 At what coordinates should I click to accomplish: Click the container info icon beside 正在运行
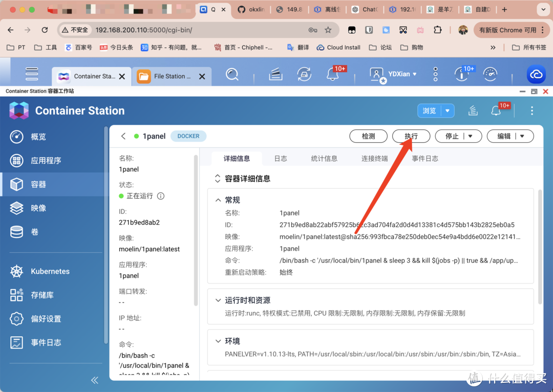(161, 196)
